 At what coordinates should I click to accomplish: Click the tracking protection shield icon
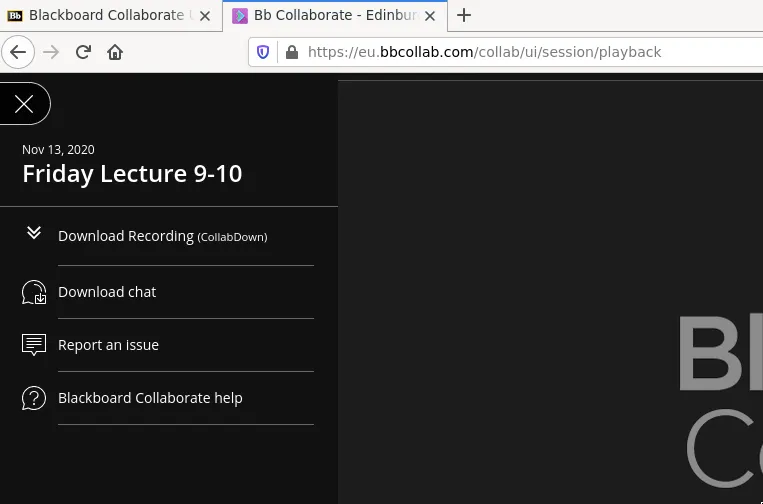(x=263, y=52)
